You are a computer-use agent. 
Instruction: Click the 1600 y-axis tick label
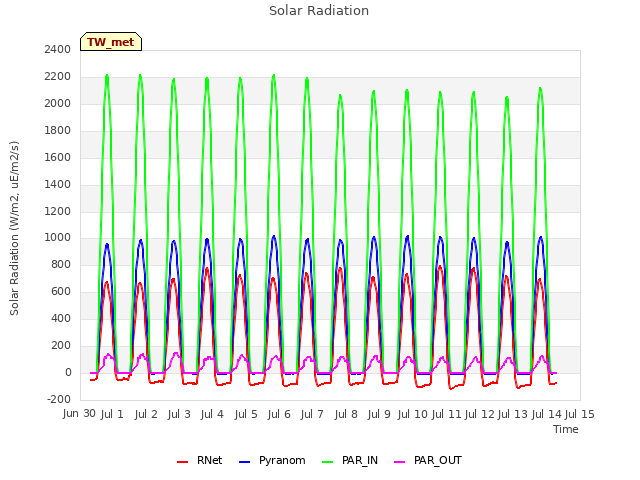[x=58, y=157]
